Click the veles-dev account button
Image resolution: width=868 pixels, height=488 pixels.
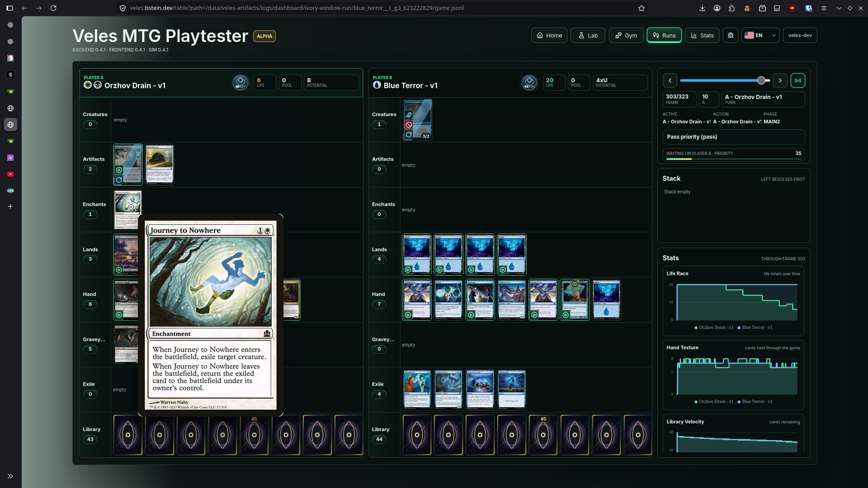800,35
